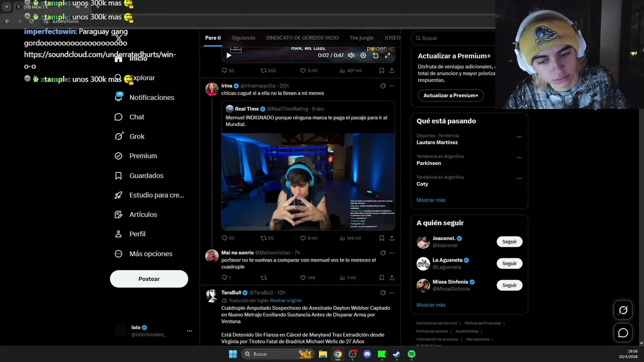This screenshot has height=362, width=644.
Task: Open Política de Privacidad footer link
Action: pyautogui.click(x=482, y=323)
